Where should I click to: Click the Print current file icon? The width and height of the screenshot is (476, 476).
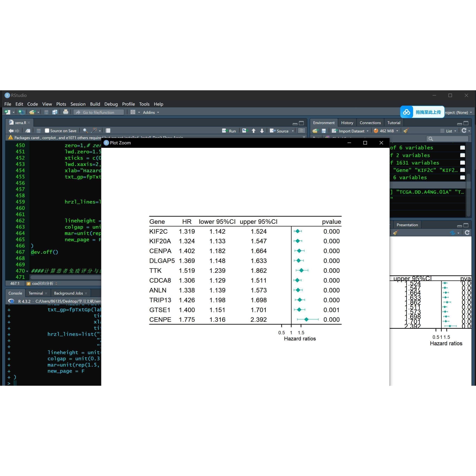coord(65,112)
